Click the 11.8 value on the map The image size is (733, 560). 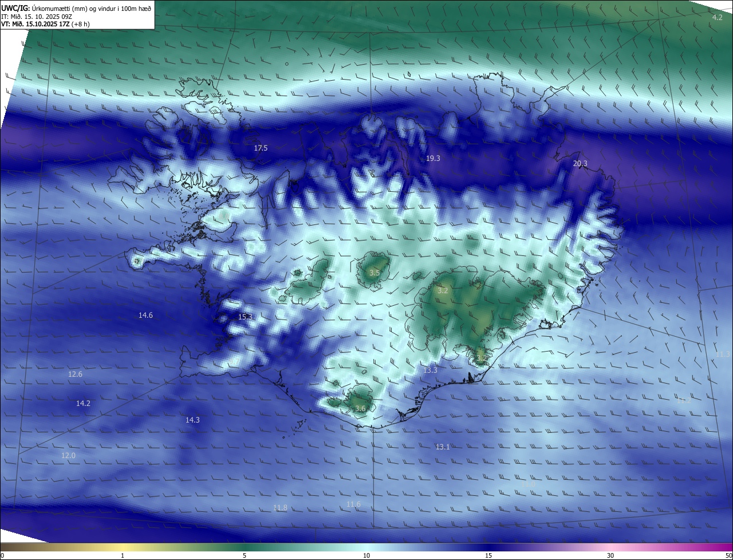click(x=280, y=507)
